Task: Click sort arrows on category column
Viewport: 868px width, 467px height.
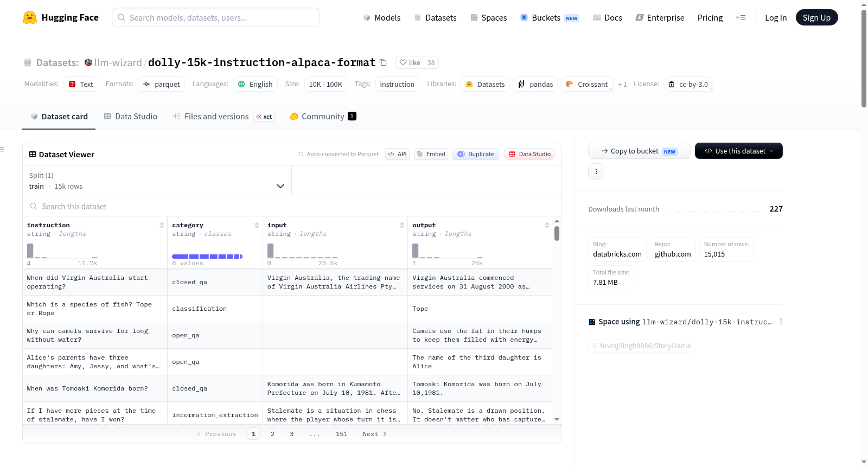Action: (257, 225)
